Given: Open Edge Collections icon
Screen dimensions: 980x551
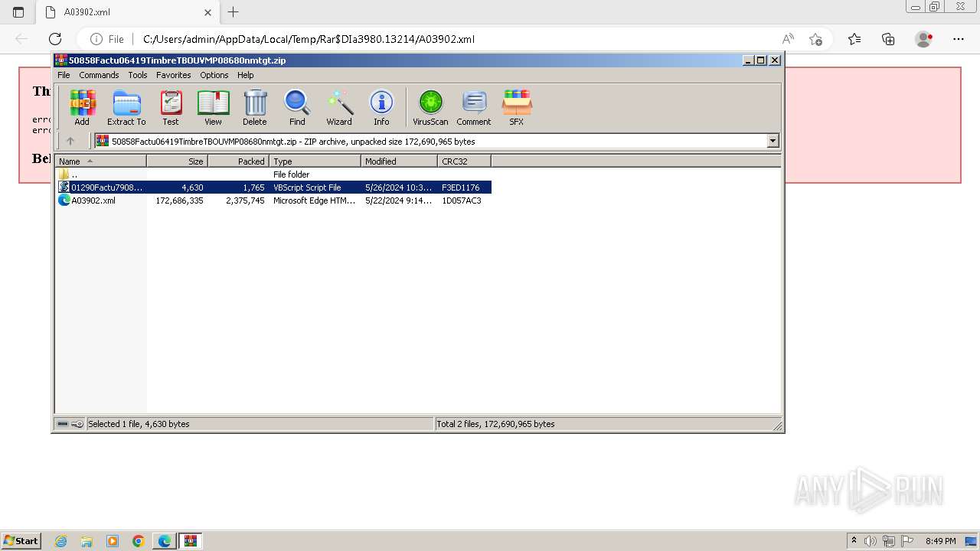Looking at the screenshot, I should click(888, 39).
